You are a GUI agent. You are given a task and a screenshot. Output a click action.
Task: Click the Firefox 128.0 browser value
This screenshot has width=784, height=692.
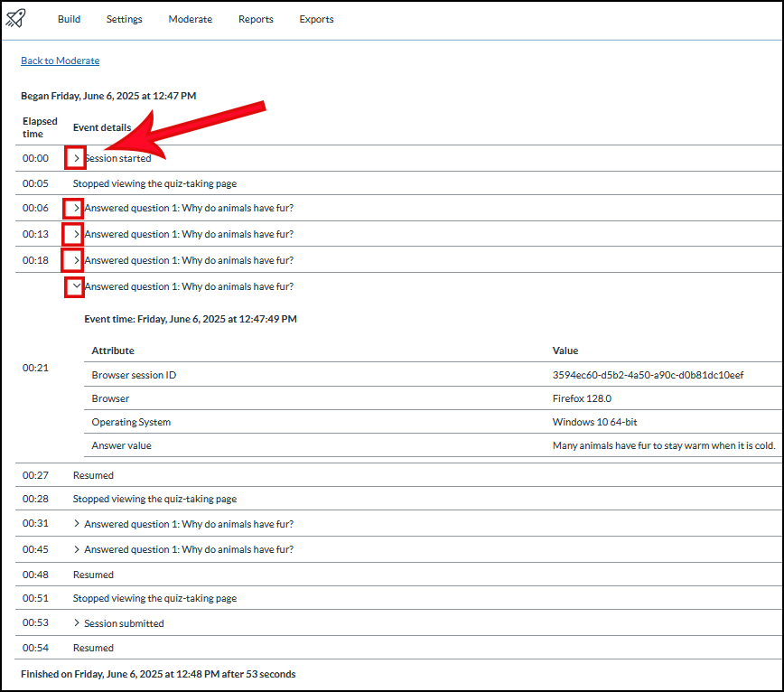[x=582, y=398]
